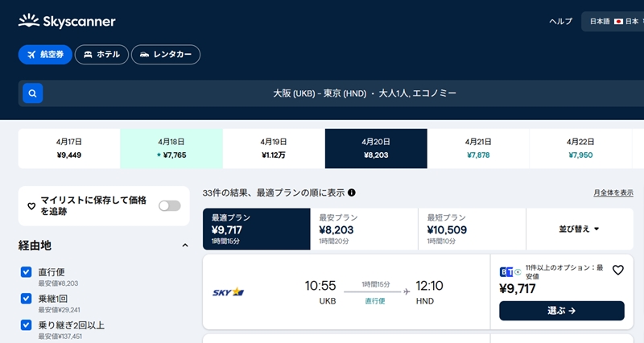Uncheck the 乗継1回 checkbox
This screenshot has height=343, width=644.
27,299
